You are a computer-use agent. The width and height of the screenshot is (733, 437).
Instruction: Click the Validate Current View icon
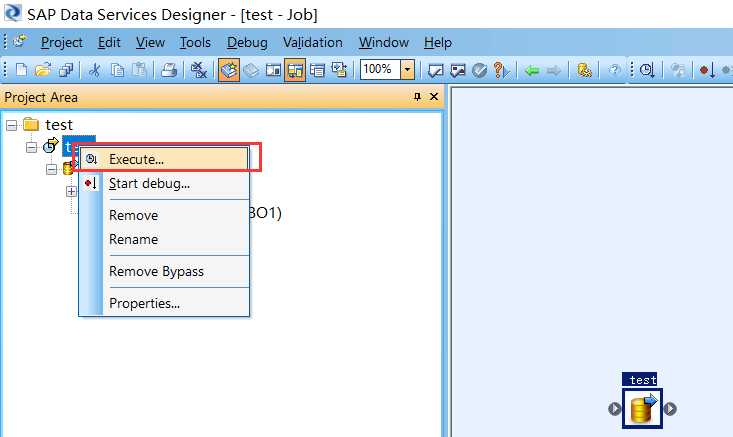click(436, 71)
